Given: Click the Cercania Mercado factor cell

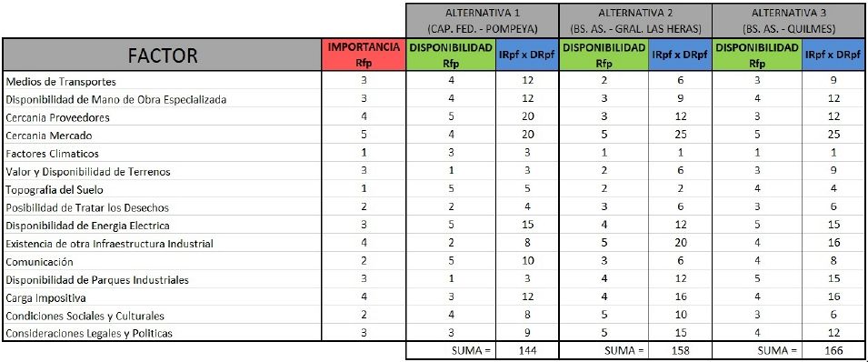Looking at the screenshot, I should pyautogui.click(x=162, y=136).
